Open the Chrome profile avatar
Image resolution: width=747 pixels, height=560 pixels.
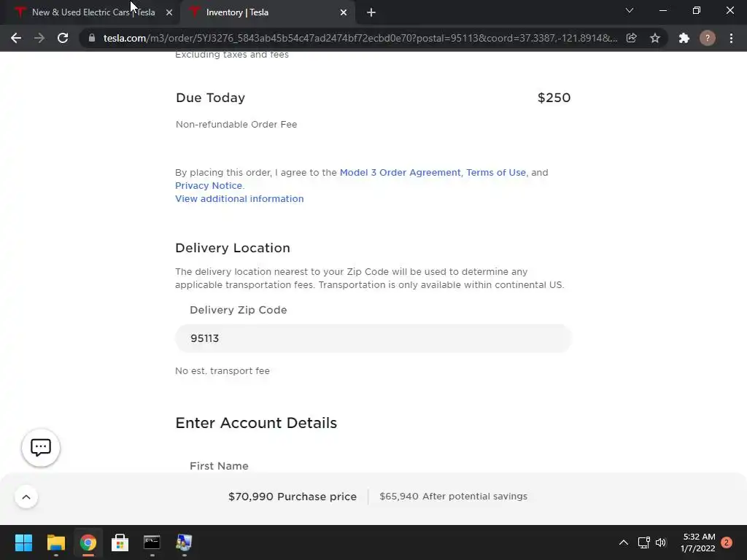(708, 38)
